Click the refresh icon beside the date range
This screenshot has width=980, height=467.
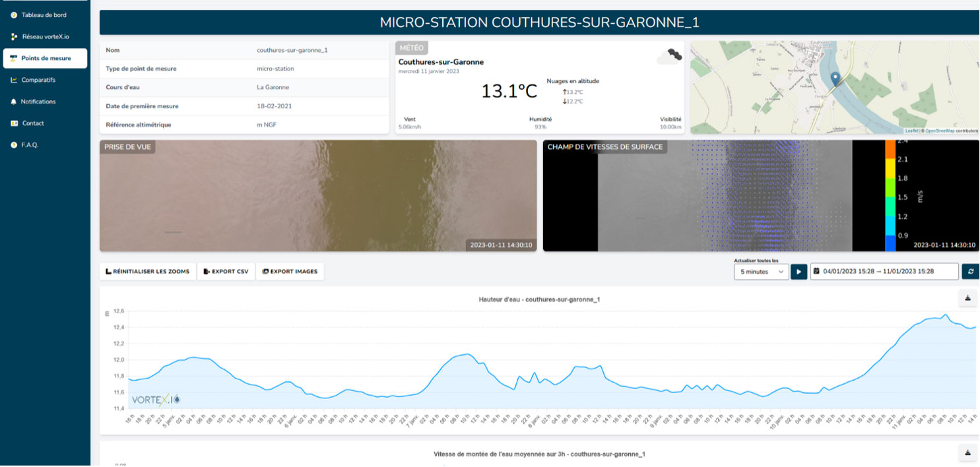point(970,272)
